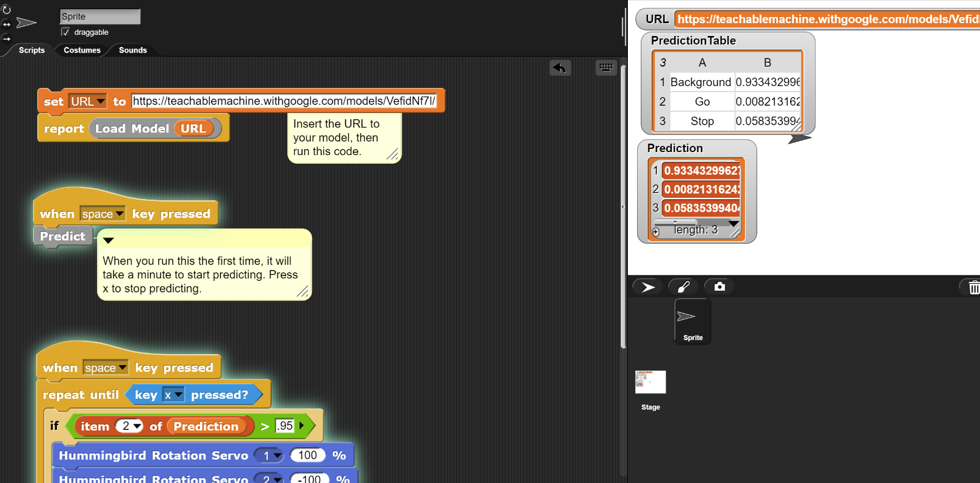The image size is (980, 483).
Task: Open the Sounds tab
Action: coord(132,50)
